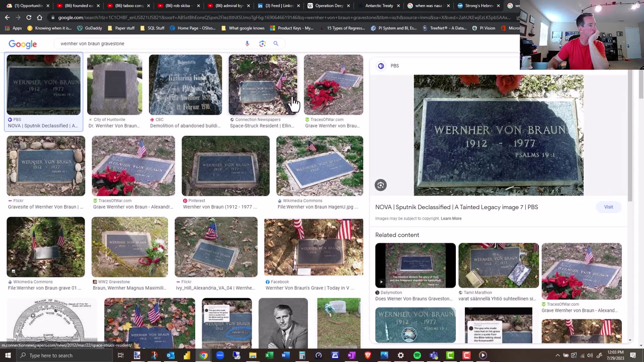Image resolution: width=644 pixels, height=362 pixels.
Task: Select the City of Huntsville plaque thumbnail
Action: point(115,85)
